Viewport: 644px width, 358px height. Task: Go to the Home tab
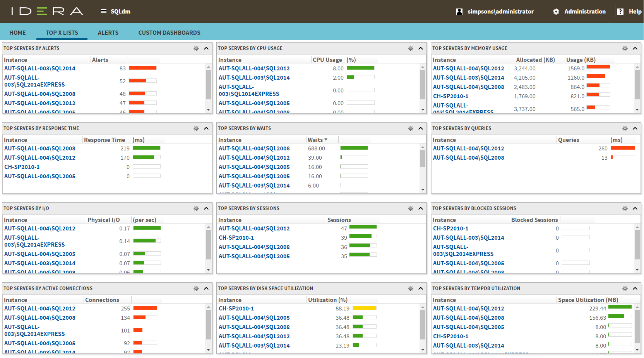click(17, 33)
